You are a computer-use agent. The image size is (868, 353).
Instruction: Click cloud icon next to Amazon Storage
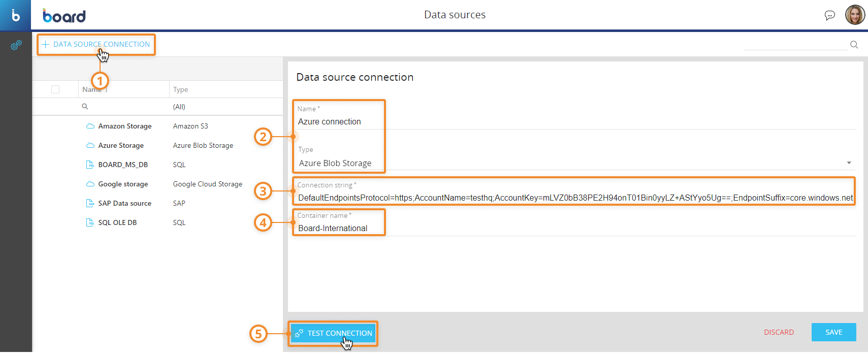click(90, 126)
